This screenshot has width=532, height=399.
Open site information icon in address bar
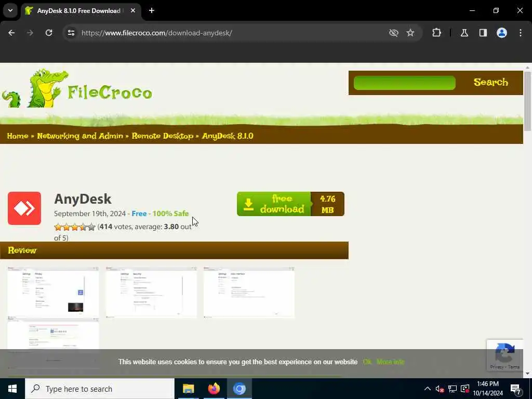point(71,33)
